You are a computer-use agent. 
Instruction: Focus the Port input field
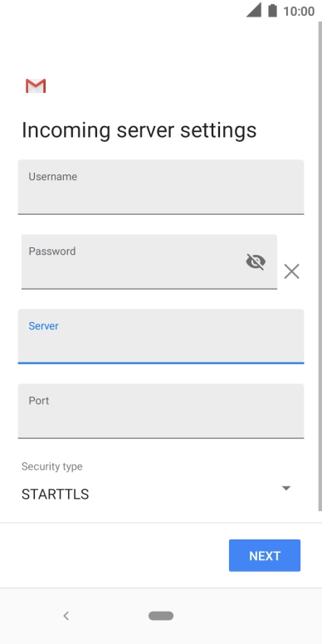pos(161,411)
